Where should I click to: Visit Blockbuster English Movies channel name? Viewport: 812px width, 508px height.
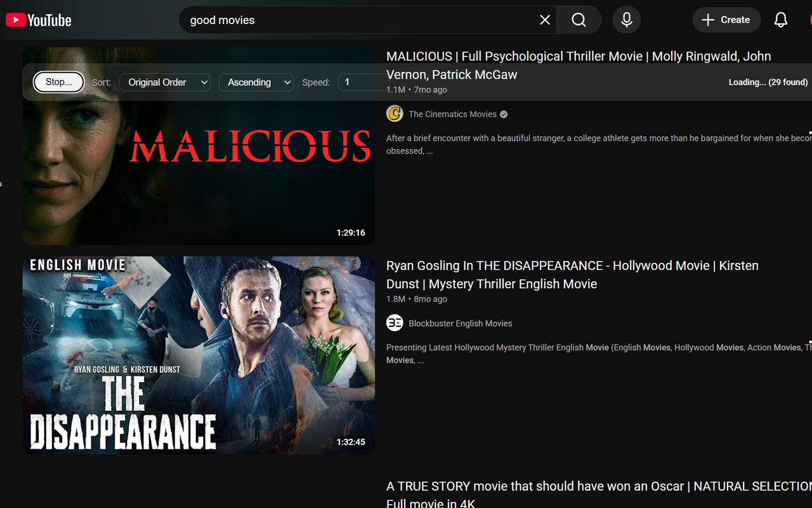click(x=460, y=324)
